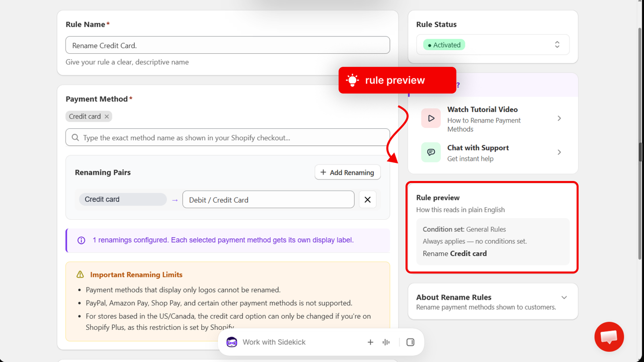Click 'Rename Credit card' preview text
The image size is (644, 362).
click(455, 253)
